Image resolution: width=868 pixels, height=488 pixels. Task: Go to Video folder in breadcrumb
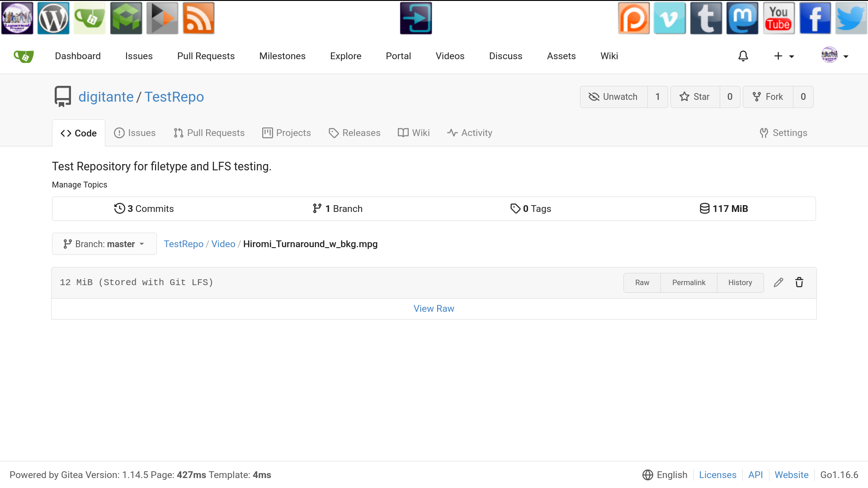[223, 244]
